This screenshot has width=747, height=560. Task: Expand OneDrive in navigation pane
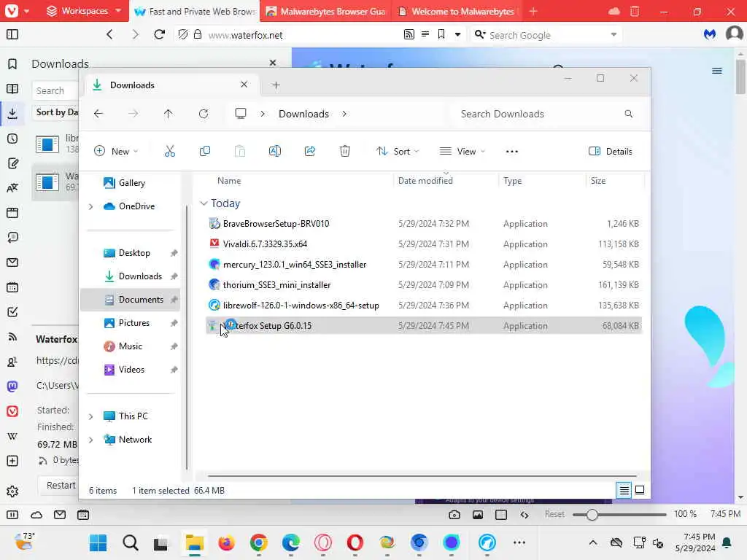click(x=90, y=206)
